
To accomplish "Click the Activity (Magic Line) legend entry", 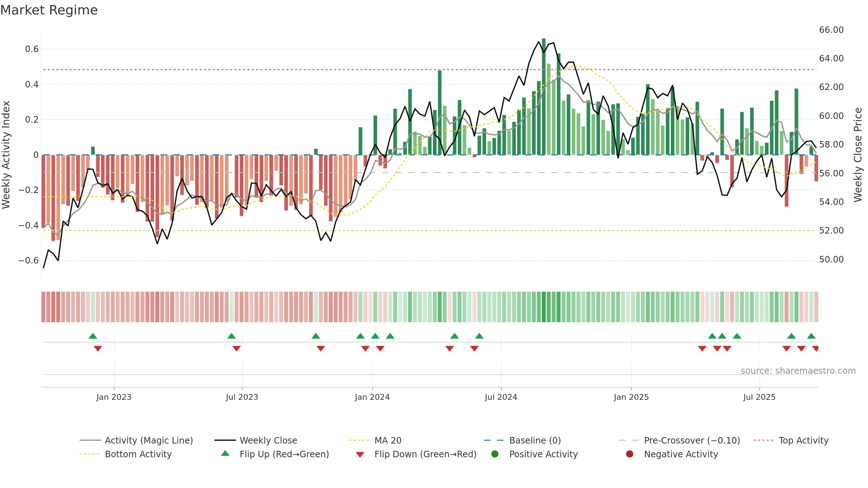I will point(136,440).
